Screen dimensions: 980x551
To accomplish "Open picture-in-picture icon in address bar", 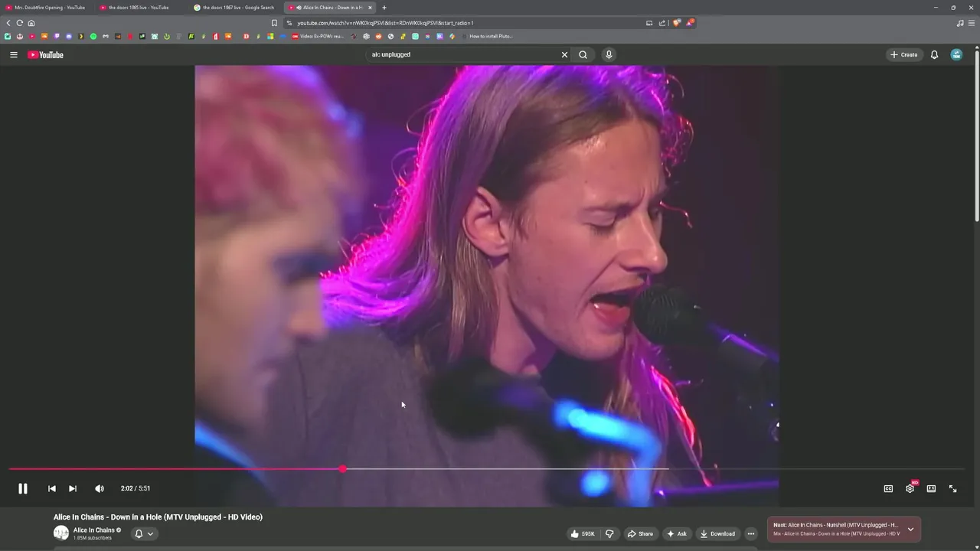I will 649,23.
